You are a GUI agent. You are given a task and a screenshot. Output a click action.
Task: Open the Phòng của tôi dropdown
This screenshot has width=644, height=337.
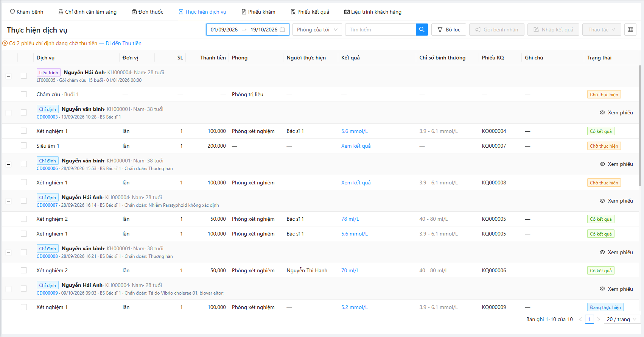pyautogui.click(x=317, y=30)
